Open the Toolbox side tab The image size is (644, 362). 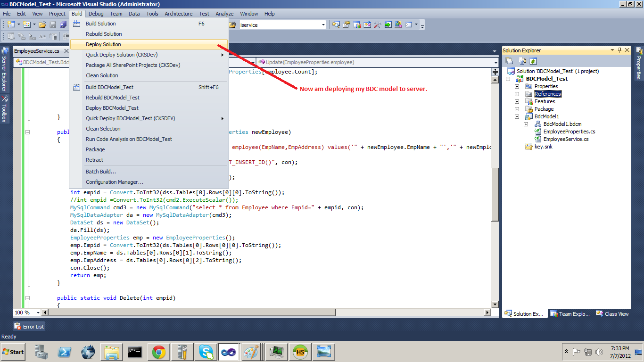[x=4, y=109]
